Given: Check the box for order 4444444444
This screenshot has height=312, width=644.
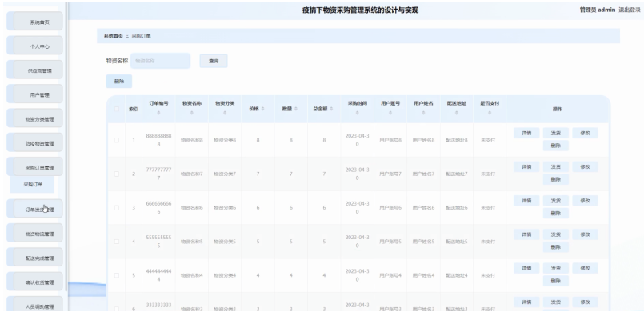Looking at the screenshot, I should coord(117,275).
